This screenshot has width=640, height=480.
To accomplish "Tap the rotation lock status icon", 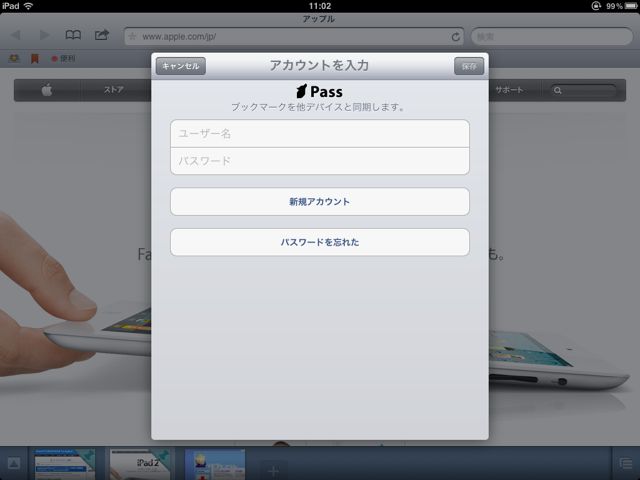I will (596, 6).
